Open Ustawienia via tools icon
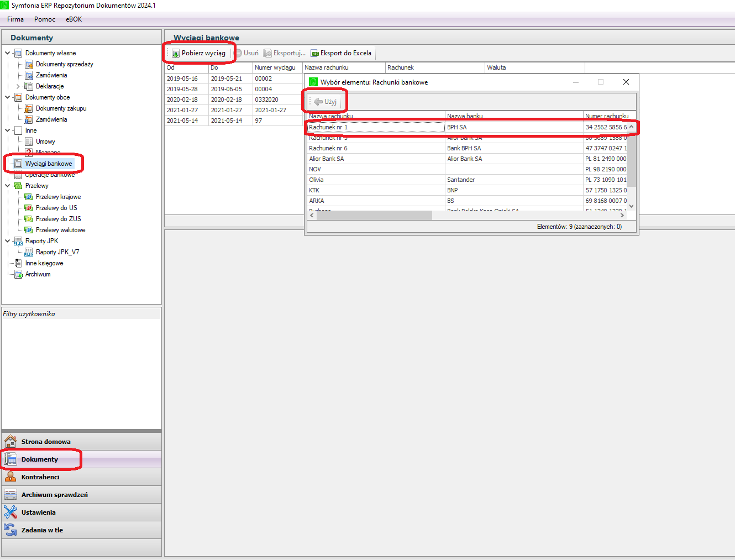 click(x=11, y=512)
